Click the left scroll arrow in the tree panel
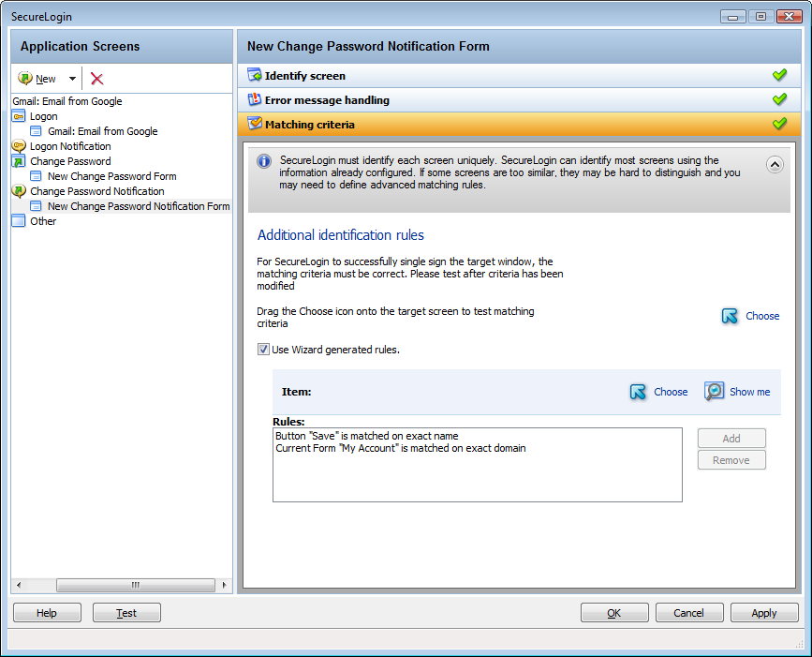 (19, 585)
